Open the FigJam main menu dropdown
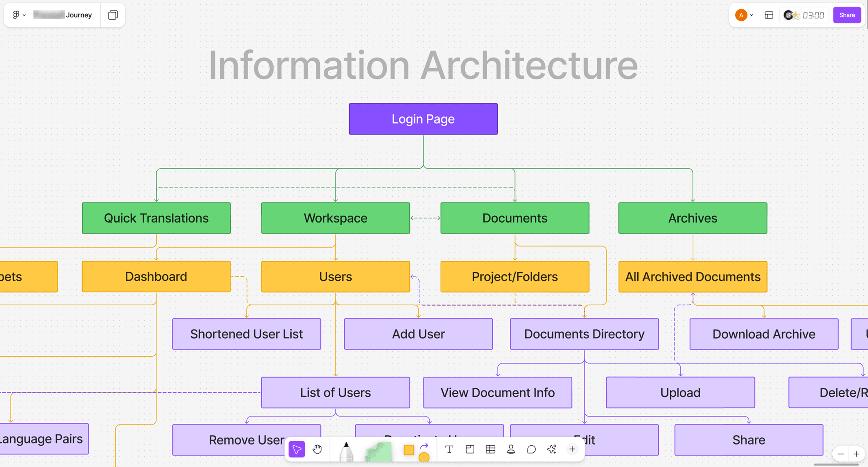This screenshot has width=868, height=467. 19,15
